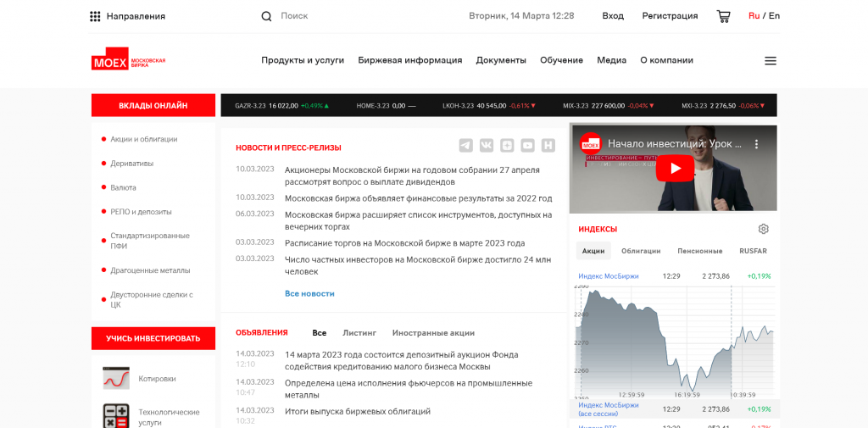This screenshot has width=868, height=428.
Task: Click the search magnifier icon
Action: click(x=266, y=16)
